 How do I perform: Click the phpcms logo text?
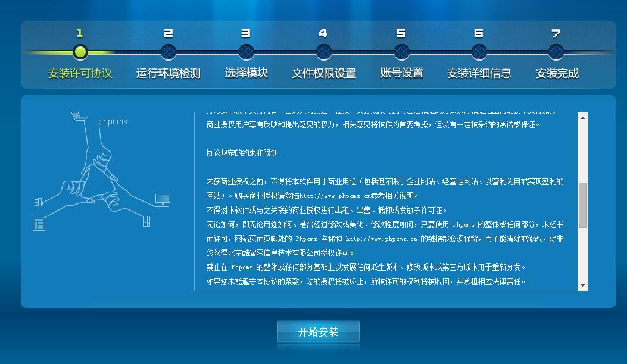pos(113,121)
